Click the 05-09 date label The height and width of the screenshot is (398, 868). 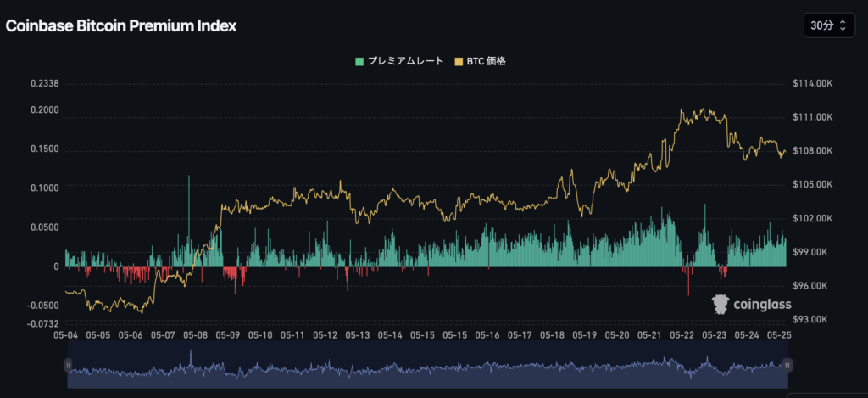(228, 335)
